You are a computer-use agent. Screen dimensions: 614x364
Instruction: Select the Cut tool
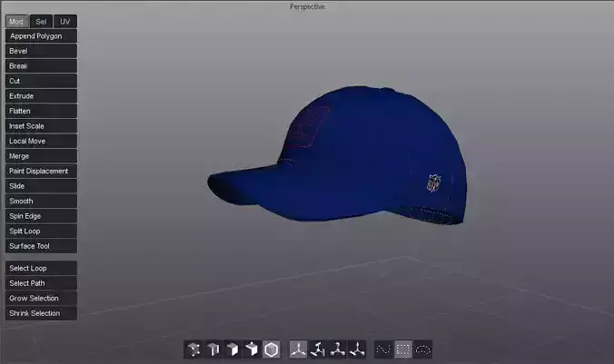click(41, 81)
